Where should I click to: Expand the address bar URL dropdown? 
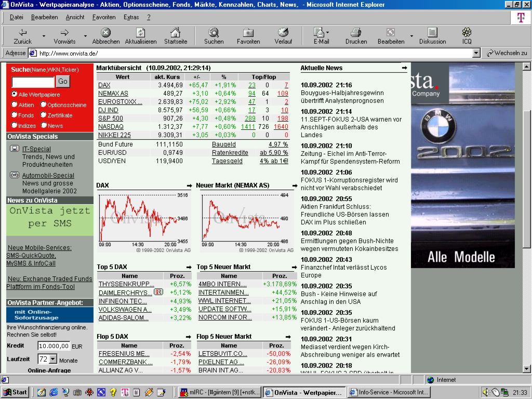click(x=476, y=53)
